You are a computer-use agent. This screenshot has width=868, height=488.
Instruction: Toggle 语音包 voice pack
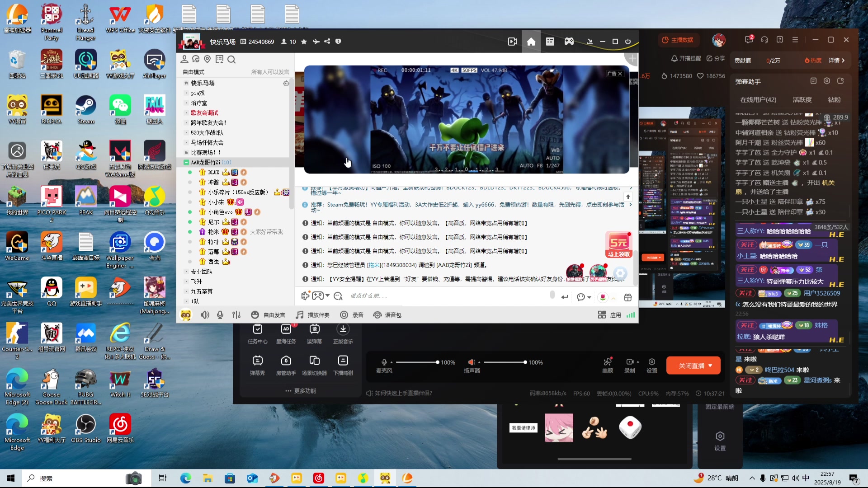click(x=387, y=315)
